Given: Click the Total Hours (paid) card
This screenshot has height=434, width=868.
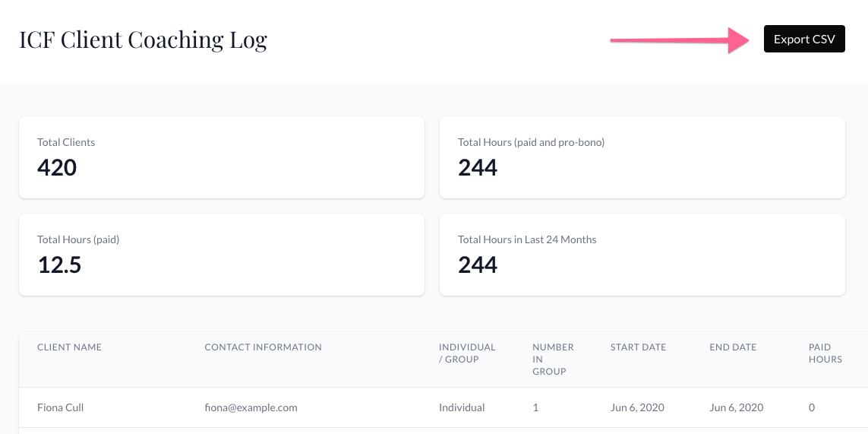Looking at the screenshot, I should click(x=221, y=255).
